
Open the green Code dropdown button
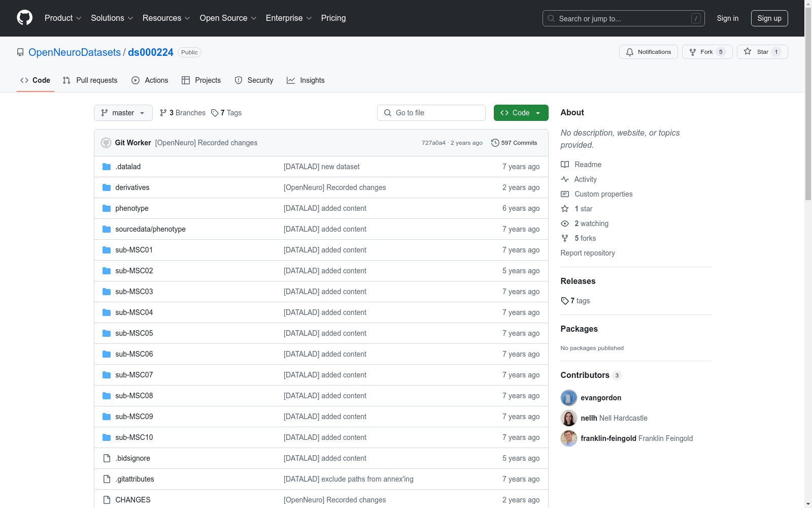pos(521,113)
